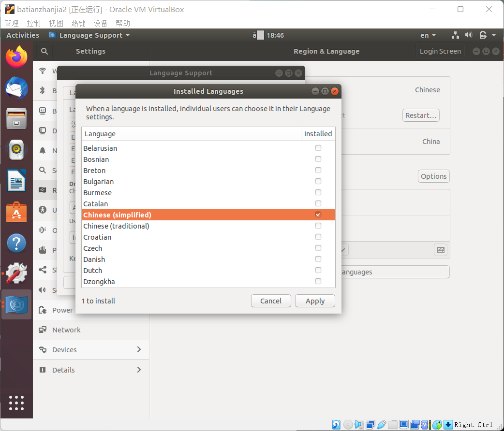The height and width of the screenshot is (431, 504).
Task: Select the Catalan language row
Action: pyautogui.click(x=208, y=203)
